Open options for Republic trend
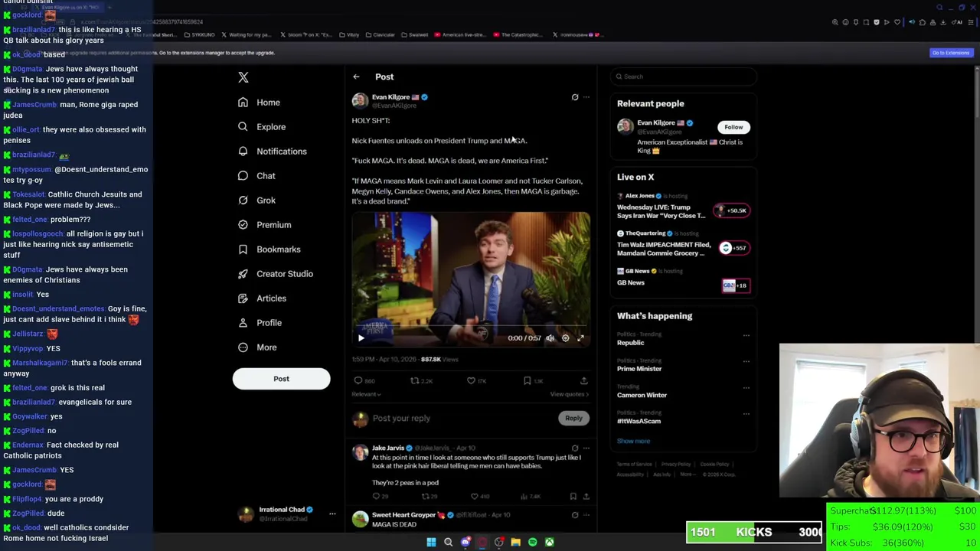Screen dimensions: 980x551 click(x=746, y=335)
